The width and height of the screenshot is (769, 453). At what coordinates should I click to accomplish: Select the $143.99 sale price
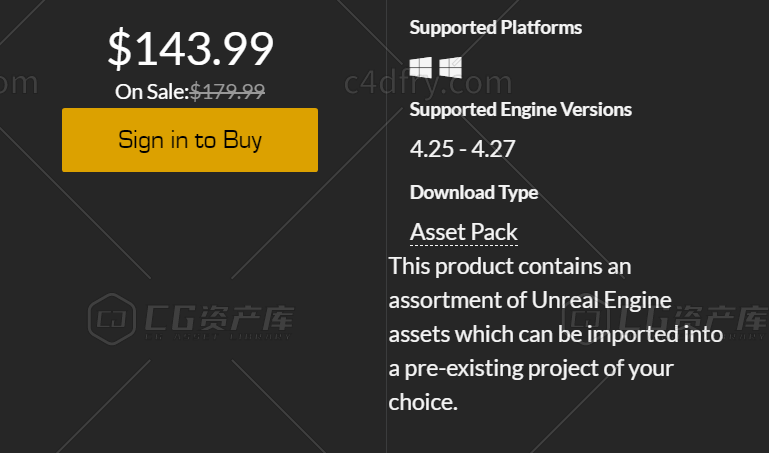[x=190, y=48]
